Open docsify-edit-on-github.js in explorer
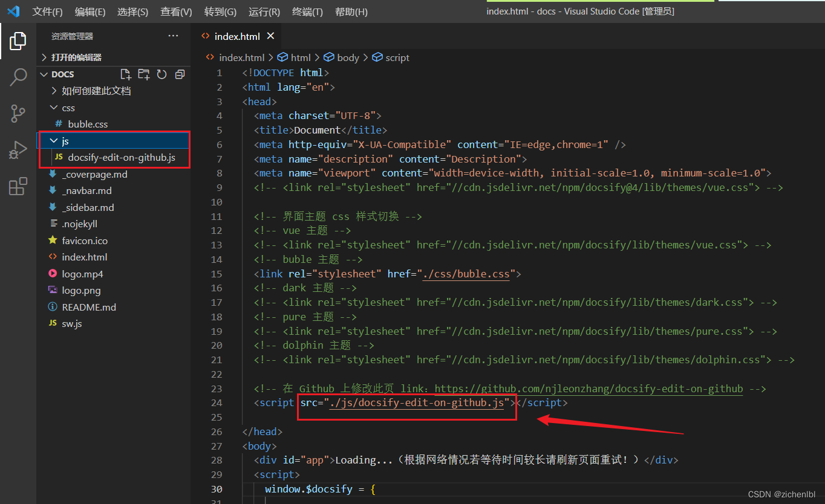The height and width of the screenshot is (504, 825). [x=114, y=157]
